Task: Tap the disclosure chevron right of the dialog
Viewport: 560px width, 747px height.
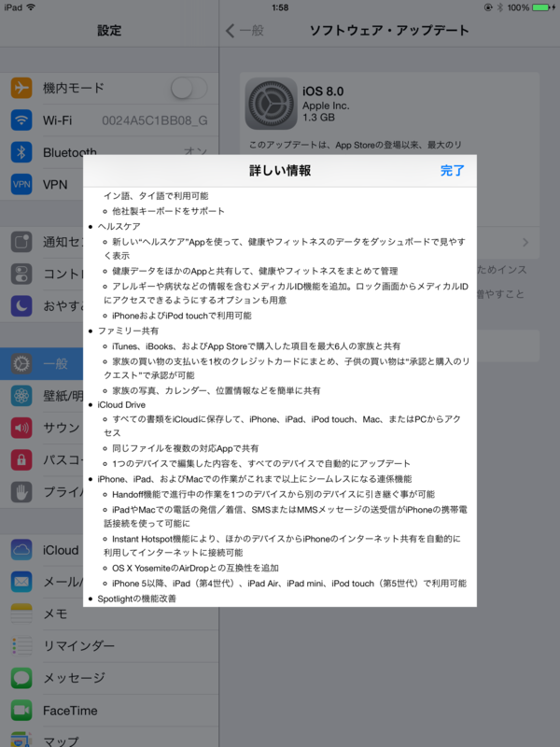Action: [525, 243]
